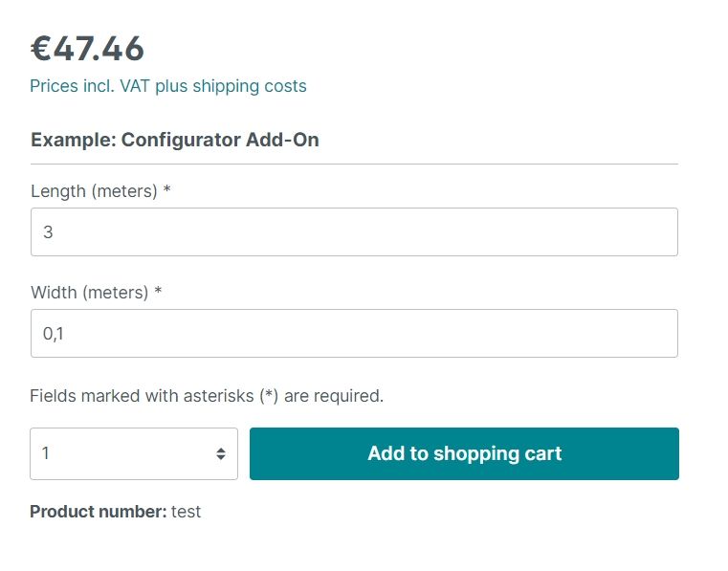Open the Prices incl. VAT link
Viewport: 728px width, 571px height.
tap(167, 86)
